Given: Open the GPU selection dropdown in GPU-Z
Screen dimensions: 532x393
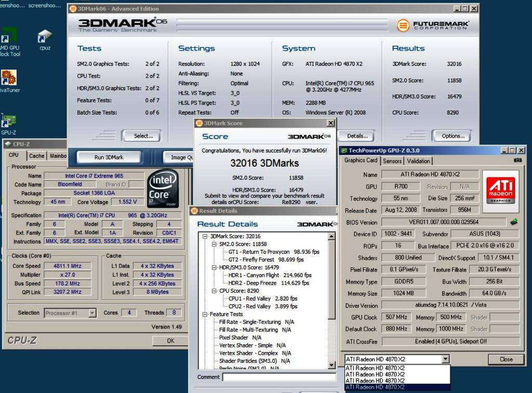Looking at the screenshot, I should pos(445,359).
